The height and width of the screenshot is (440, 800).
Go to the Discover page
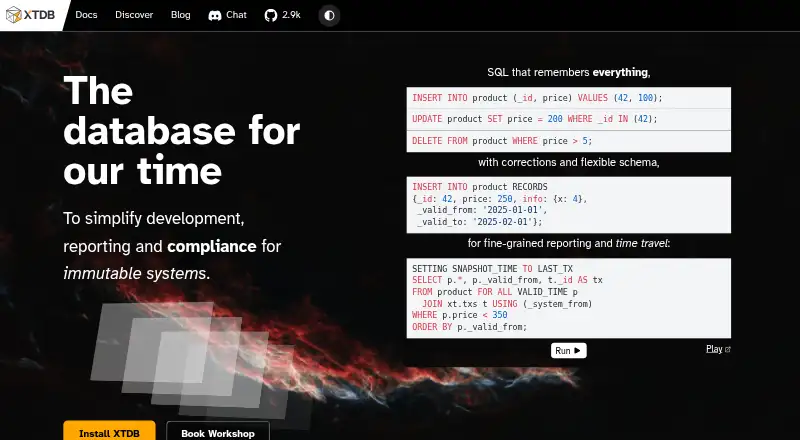coord(134,15)
